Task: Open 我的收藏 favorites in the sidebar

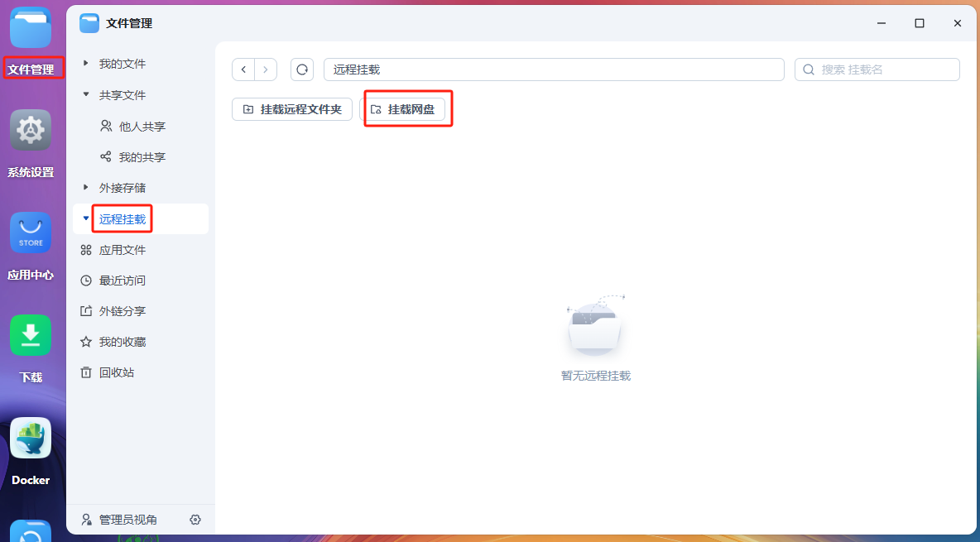Action: point(122,342)
